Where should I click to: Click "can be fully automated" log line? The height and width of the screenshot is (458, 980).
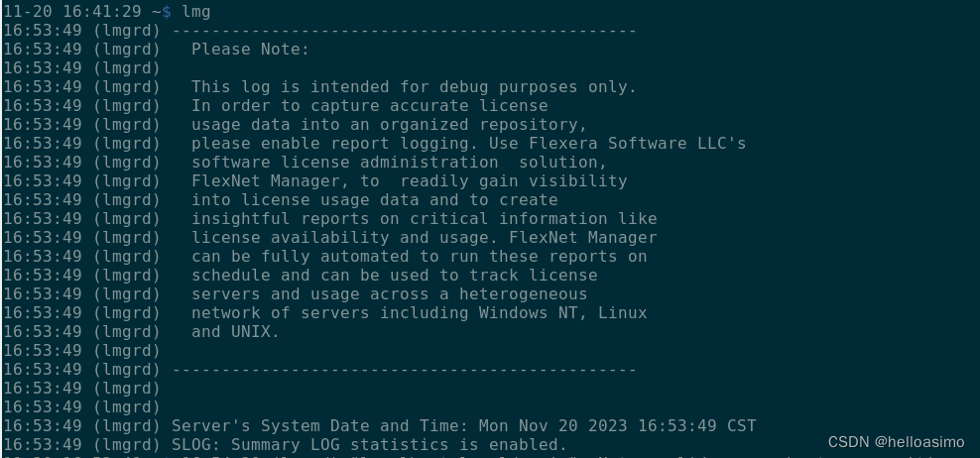click(x=419, y=257)
